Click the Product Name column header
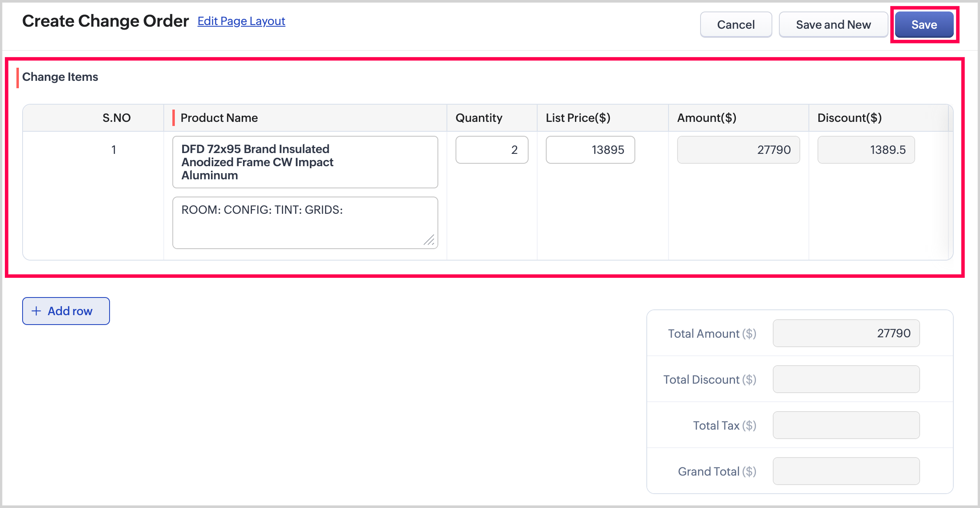 (219, 118)
